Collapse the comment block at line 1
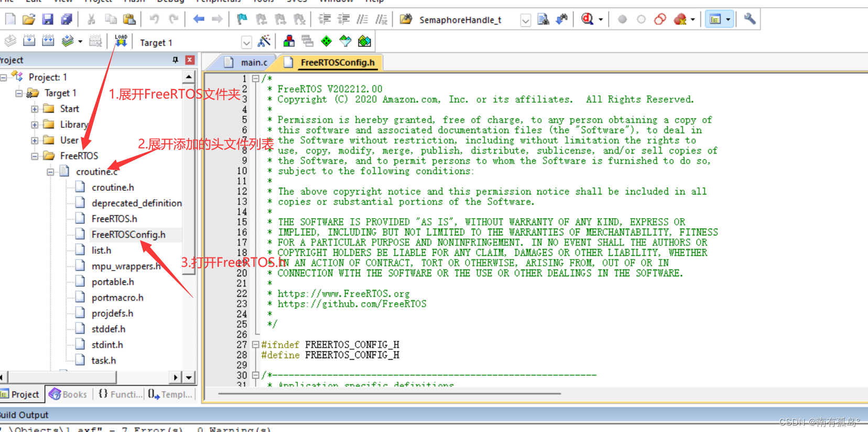 (x=256, y=79)
